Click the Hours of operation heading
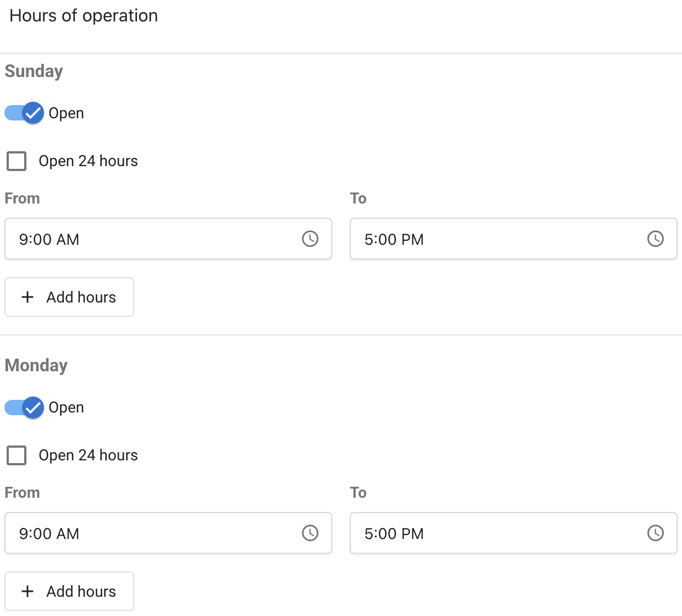The width and height of the screenshot is (682, 616). click(x=83, y=15)
